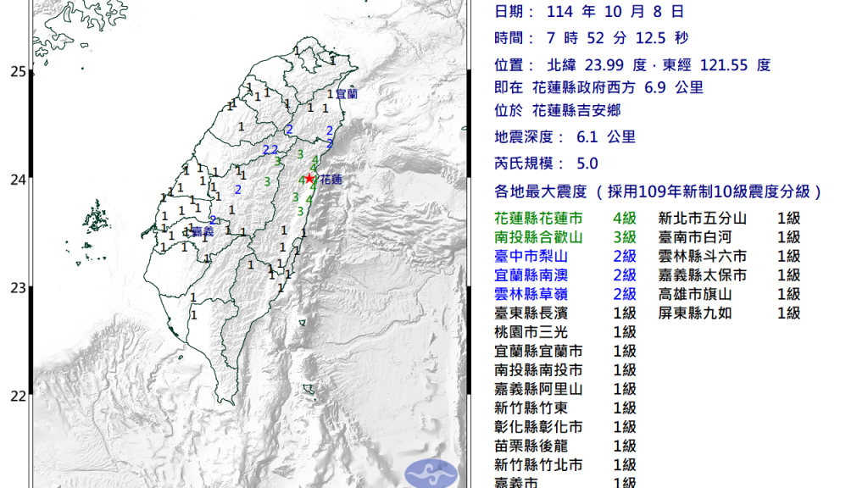The height and width of the screenshot is (488, 868).
Task: Select the 花蓮縣花蓮市 4級 intensity entry
Action: [565, 218]
